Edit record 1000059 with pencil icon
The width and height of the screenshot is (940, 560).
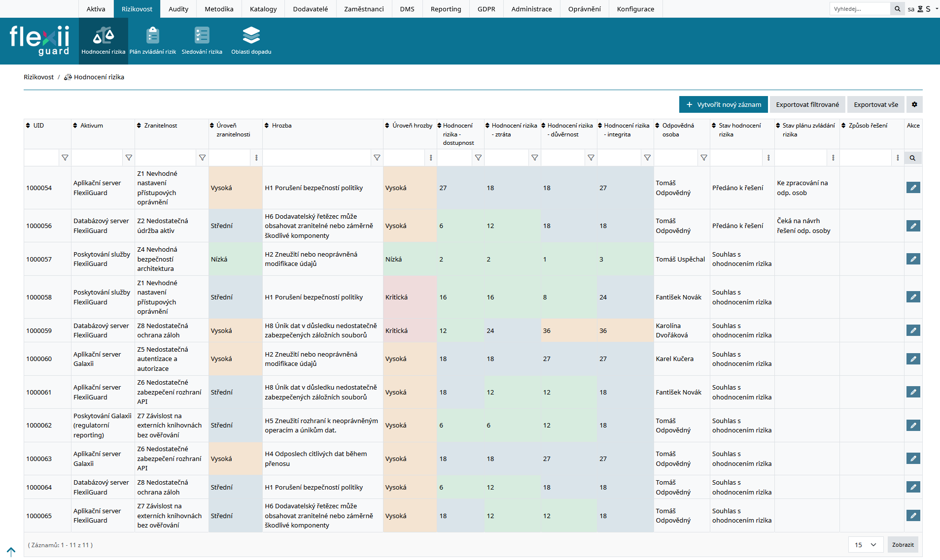[x=913, y=330]
